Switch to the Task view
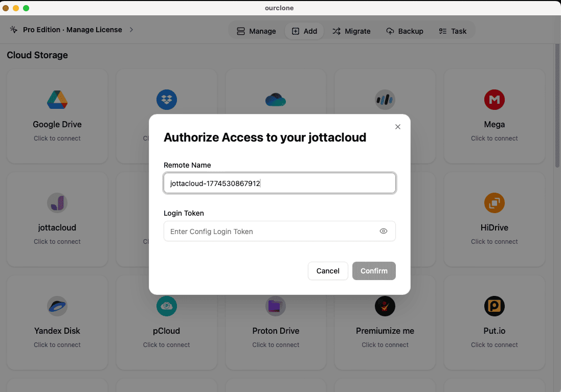The image size is (561, 392). 453,31
